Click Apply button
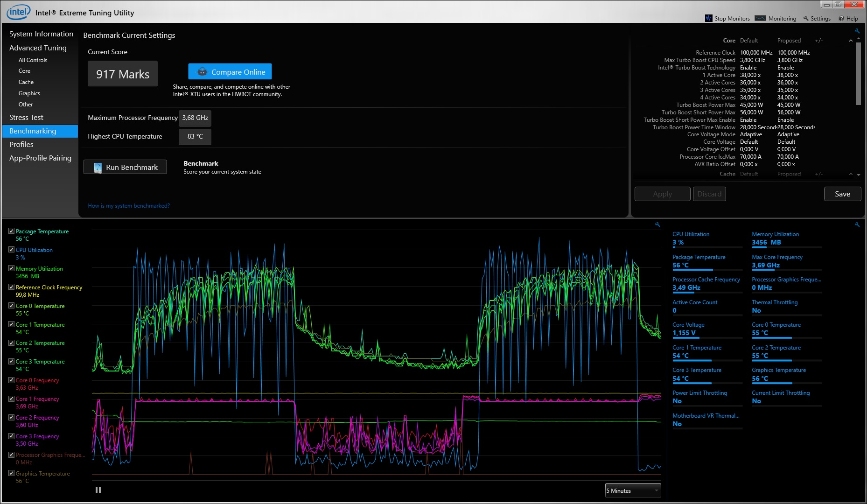 [662, 194]
